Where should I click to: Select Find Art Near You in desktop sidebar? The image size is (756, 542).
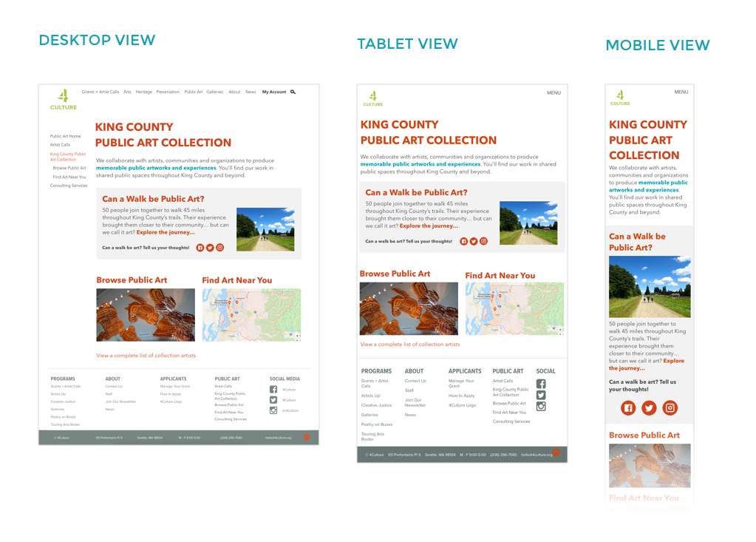(69, 177)
